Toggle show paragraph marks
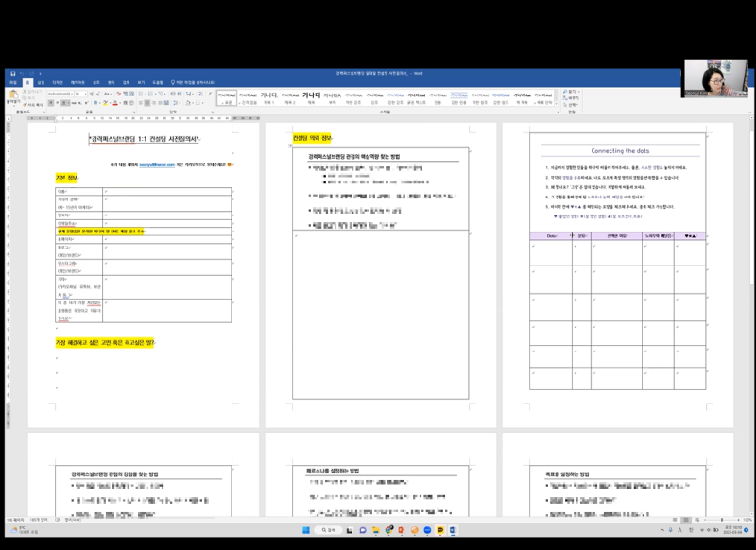Image resolution: width=756 pixels, height=550 pixels. 210,94
